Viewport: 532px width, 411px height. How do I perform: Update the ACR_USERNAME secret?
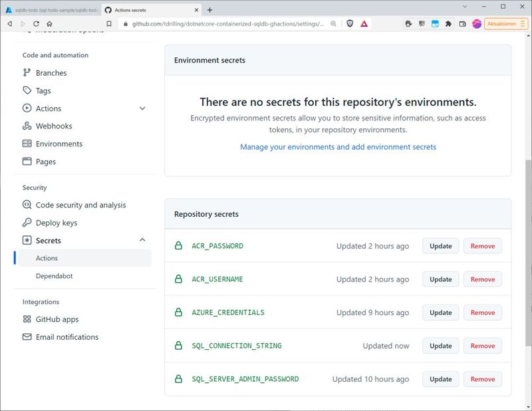[440, 279]
